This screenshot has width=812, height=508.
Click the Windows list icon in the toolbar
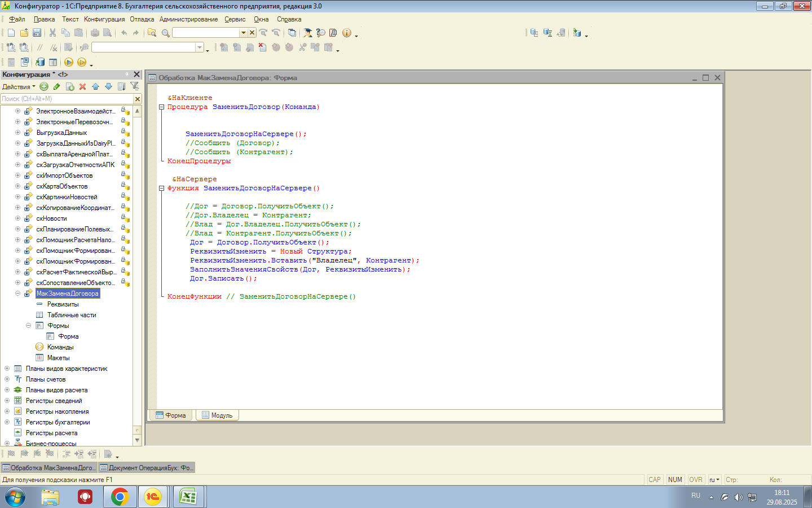coord(292,33)
